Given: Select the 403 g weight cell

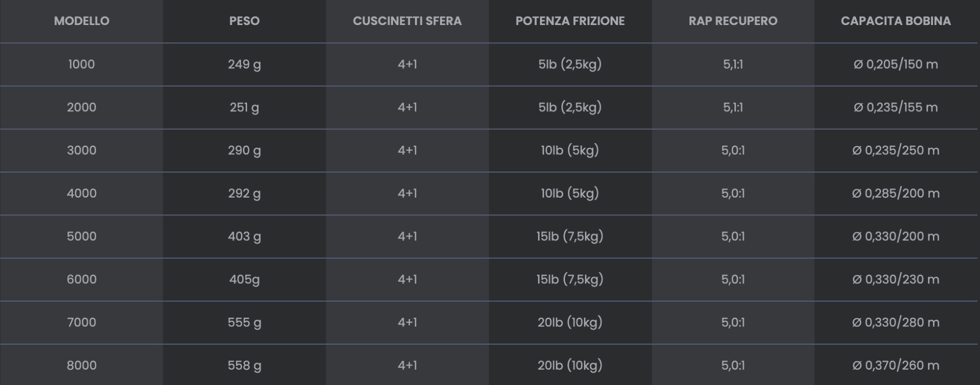Looking at the screenshot, I should [244, 236].
